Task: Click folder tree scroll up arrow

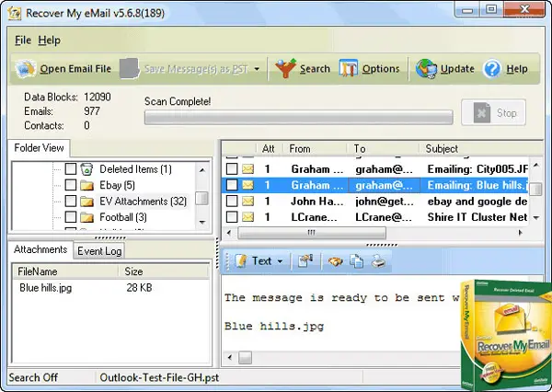Action: click(202, 170)
